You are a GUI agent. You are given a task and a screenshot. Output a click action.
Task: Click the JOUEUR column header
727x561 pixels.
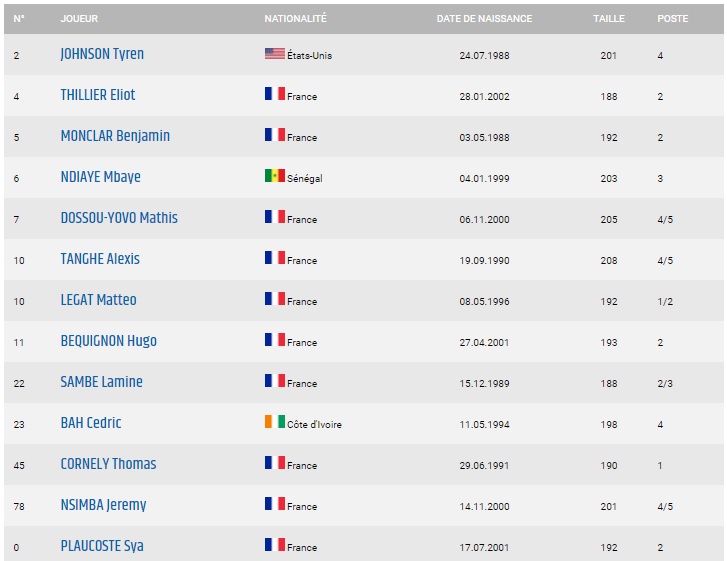click(x=79, y=19)
